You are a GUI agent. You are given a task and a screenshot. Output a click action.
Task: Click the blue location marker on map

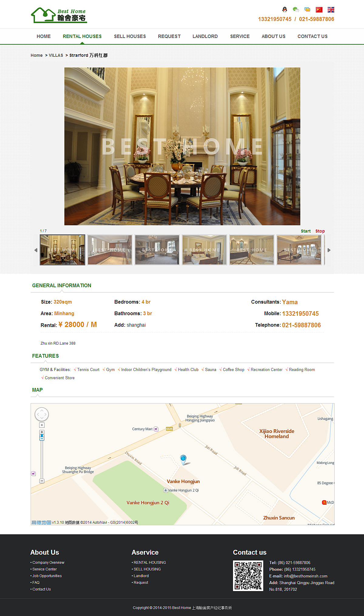coord(183,460)
